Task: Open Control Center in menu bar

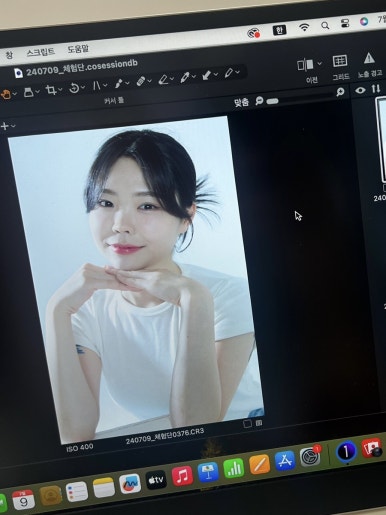Action: coord(345,23)
